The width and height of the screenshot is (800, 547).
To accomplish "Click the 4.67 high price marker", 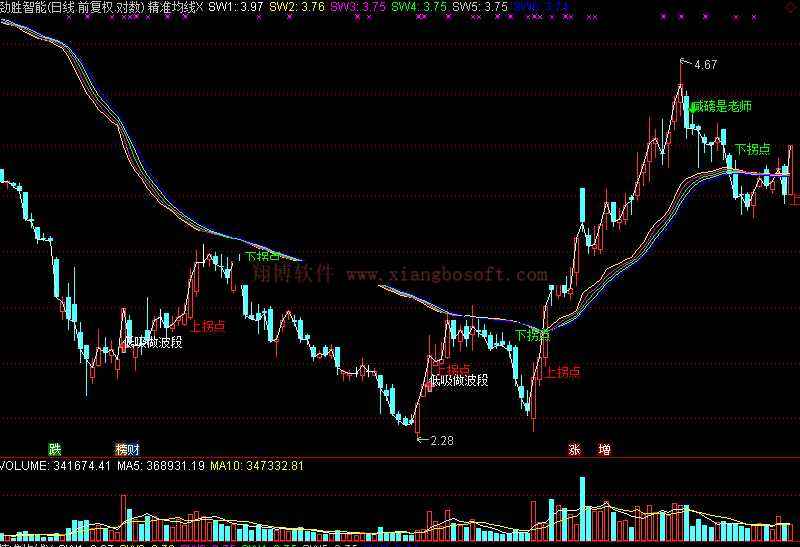I will [x=704, y=65].
